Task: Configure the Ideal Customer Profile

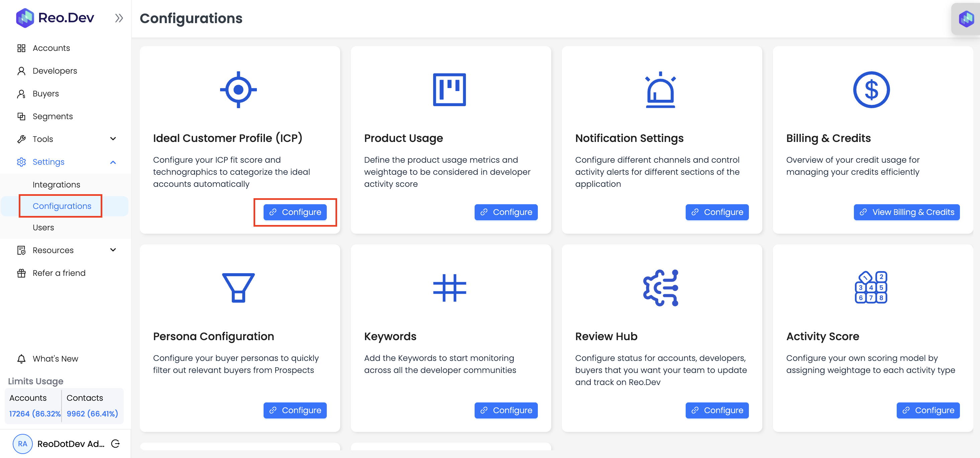Action: [x=295, y=212]
